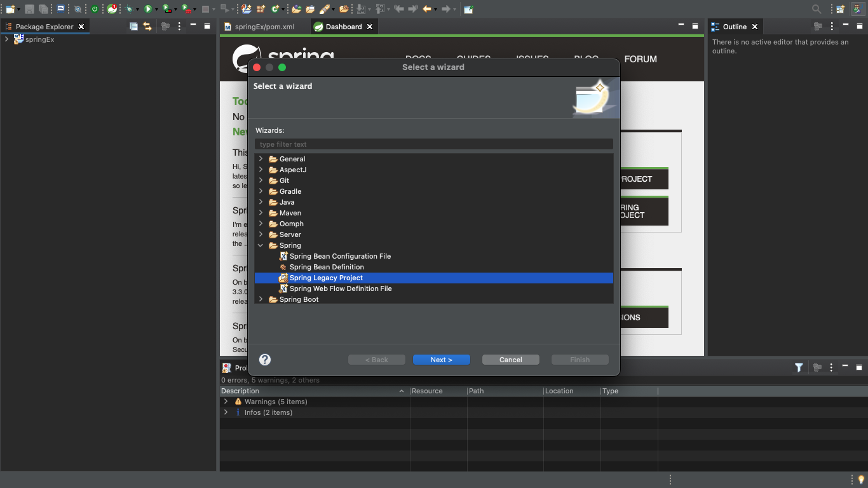Select the Outline view tab

coord(735,27)
